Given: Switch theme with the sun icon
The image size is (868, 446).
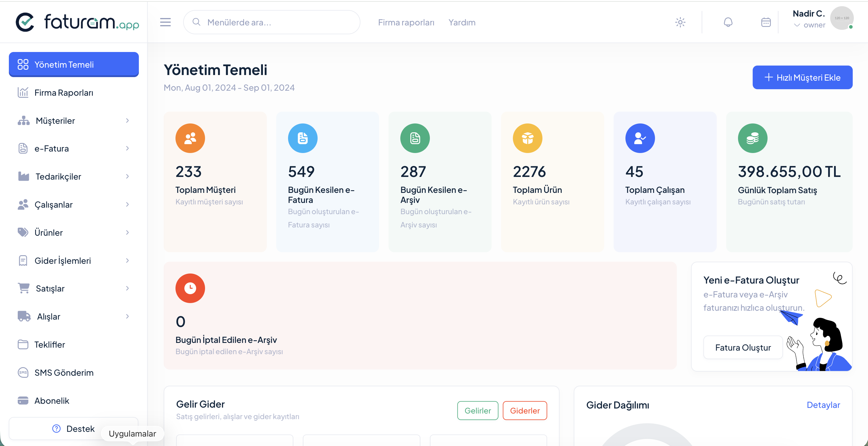Looking at the screenshot, I should point(680,22).
